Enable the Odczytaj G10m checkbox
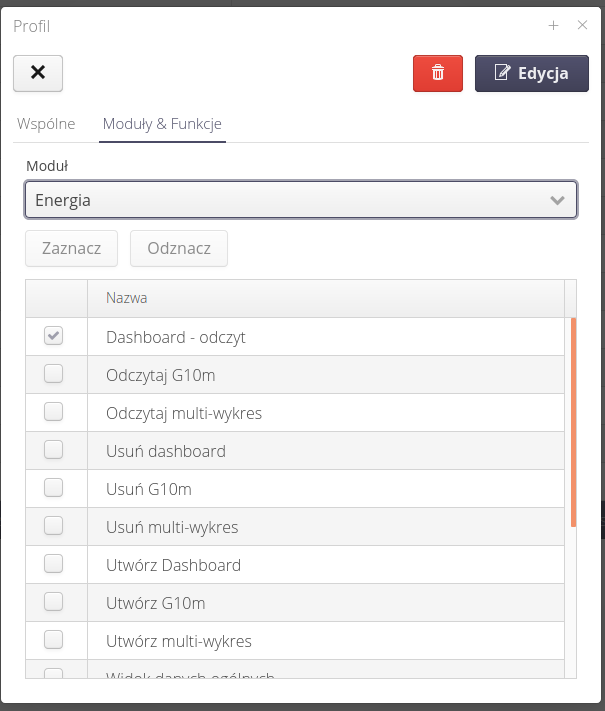The width and height of the screenshot is (605, 711). pyautogui.click(x=54, y=374)
